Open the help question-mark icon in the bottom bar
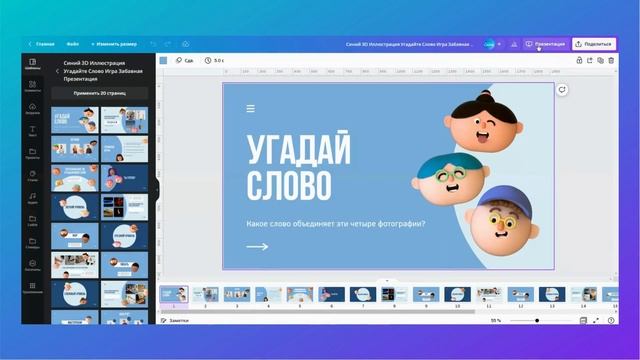 (x=611, y=321)
